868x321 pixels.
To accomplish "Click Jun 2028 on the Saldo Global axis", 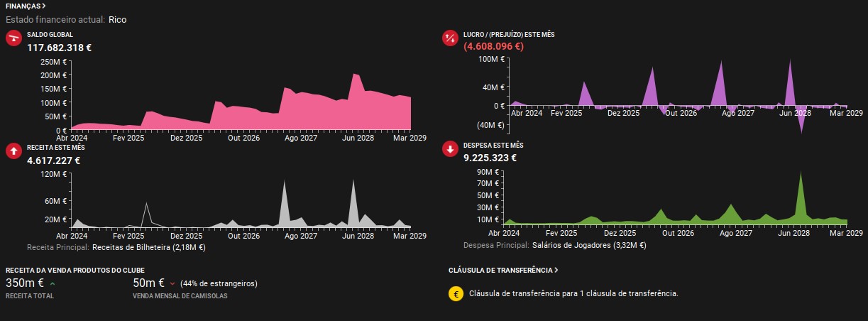I will (x=358, y=138).
